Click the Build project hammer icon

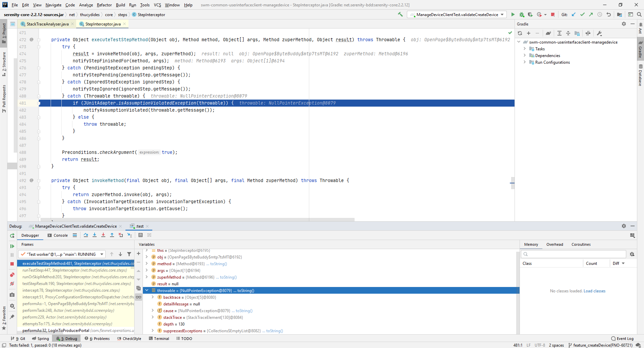400,14
